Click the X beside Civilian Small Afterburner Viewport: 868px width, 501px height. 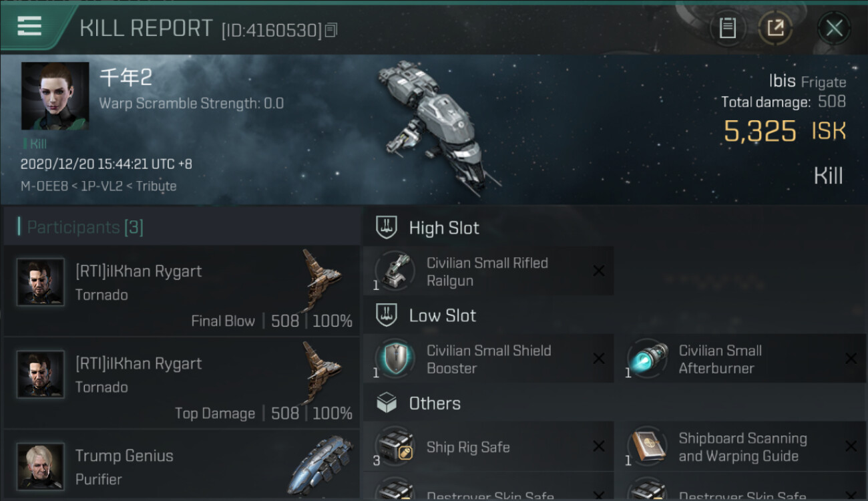[x=851, y=359]
